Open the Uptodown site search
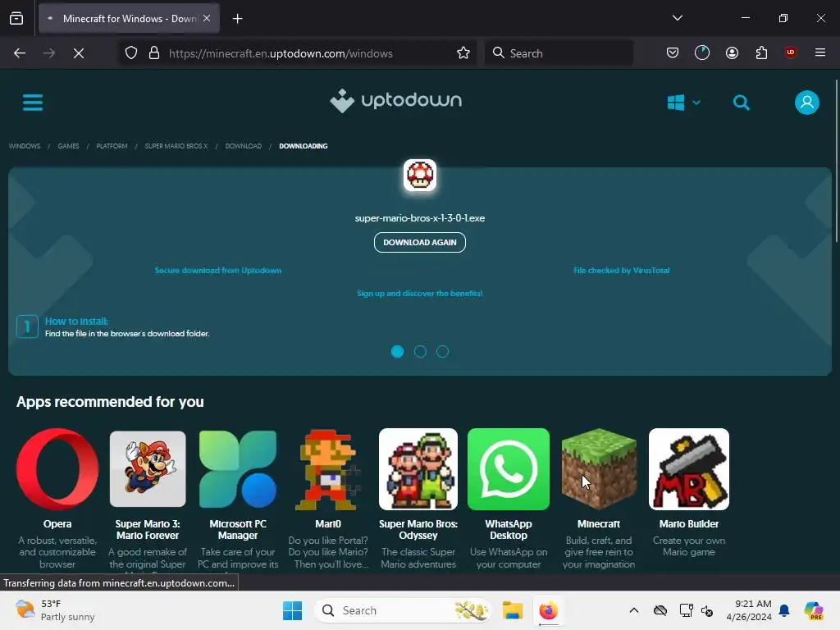This screenshot has height=630, width=840. tap(742, 103)
